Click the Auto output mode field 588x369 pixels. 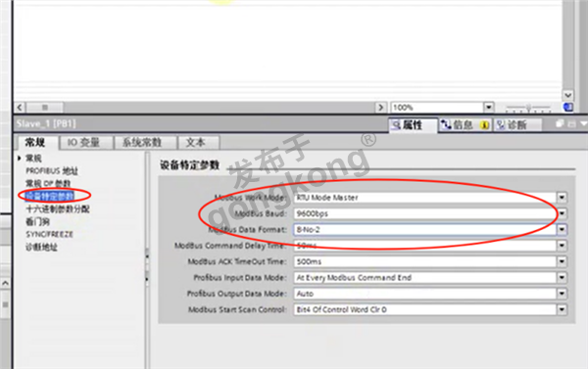coord(425,294)
